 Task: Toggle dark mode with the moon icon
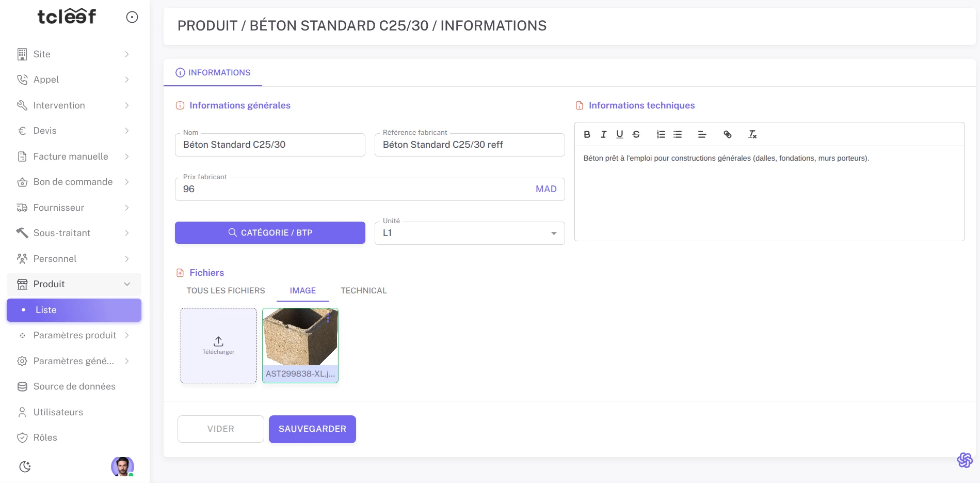coord(25,466)
